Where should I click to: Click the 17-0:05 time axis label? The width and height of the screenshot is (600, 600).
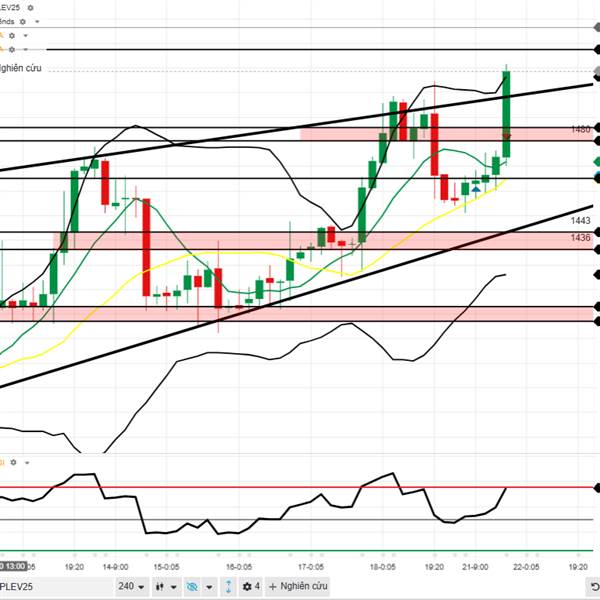311,567
